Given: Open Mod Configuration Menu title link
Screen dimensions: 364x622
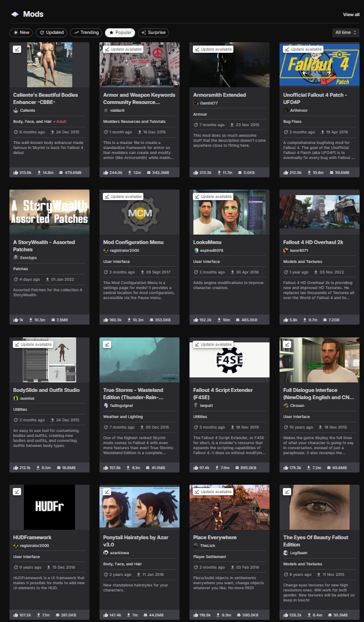Looking at the screenshot, I should tap(133, 242).
